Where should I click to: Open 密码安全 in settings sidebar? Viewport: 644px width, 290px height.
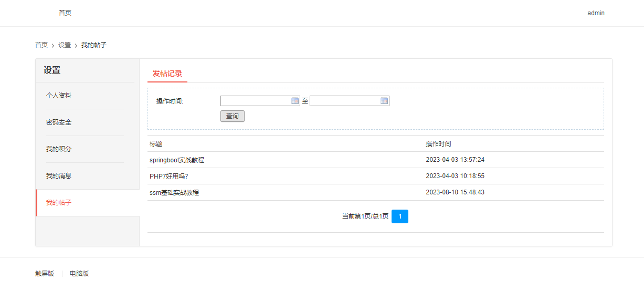[59, 122]
